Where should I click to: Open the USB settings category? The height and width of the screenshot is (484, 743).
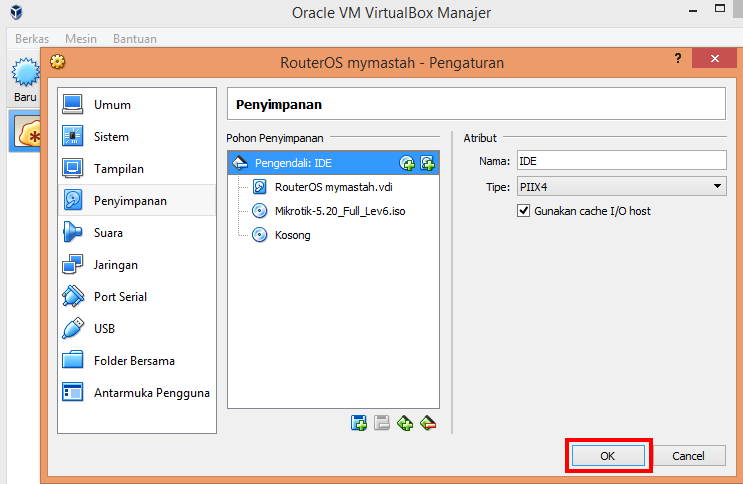pyautogui.click(x=136, y=329)
